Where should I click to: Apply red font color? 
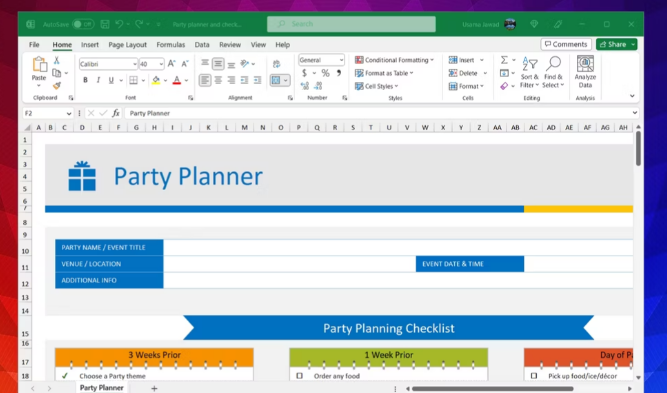[x=177, y=80]
